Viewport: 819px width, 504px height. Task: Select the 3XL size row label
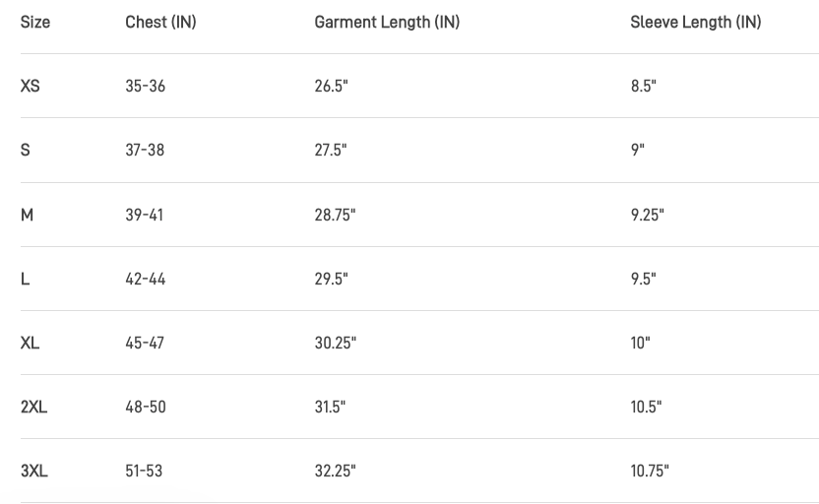coord(33,472)
